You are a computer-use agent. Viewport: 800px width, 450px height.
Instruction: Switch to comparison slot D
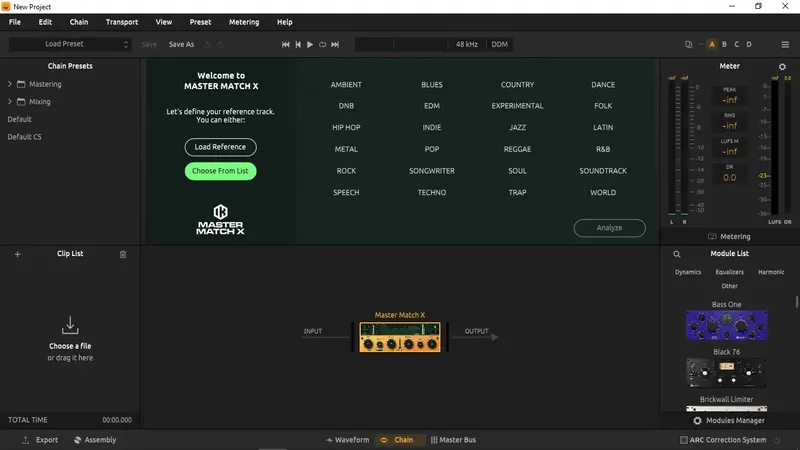749,44
